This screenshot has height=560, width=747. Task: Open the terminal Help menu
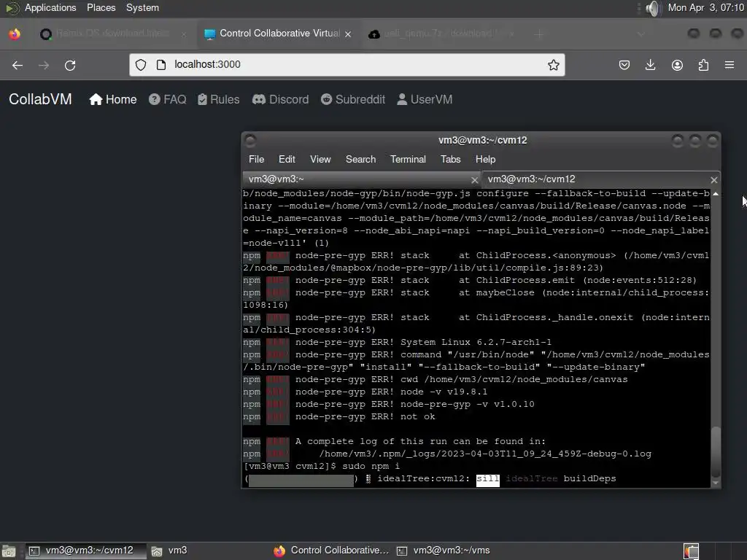[x=485, y=159]
